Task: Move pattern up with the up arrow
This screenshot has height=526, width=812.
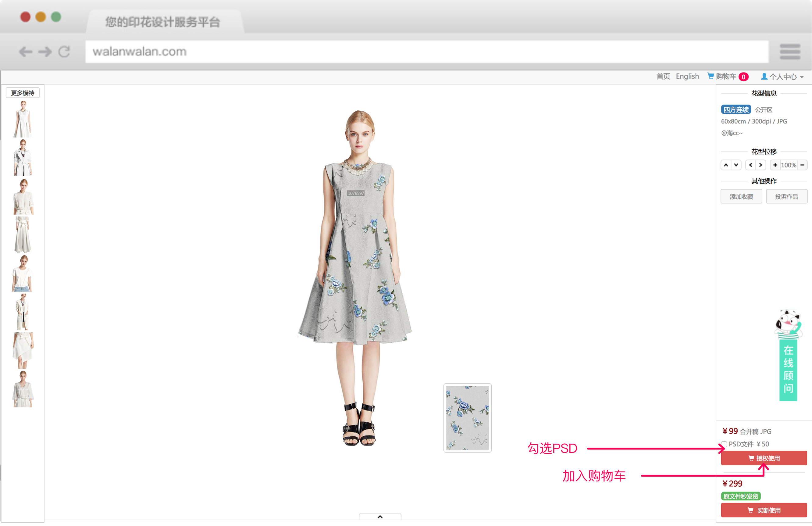Action: [x=726, y=165]
